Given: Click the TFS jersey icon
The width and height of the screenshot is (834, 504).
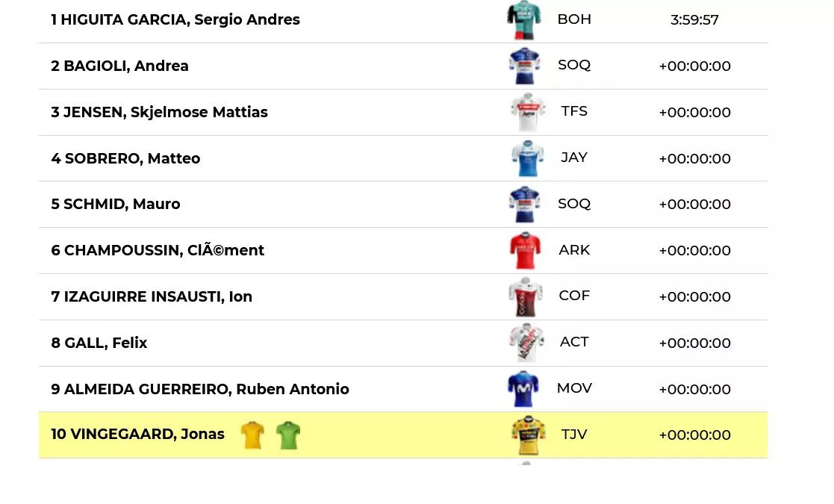Looking at the screenshot, I should (x=527, y=112).
